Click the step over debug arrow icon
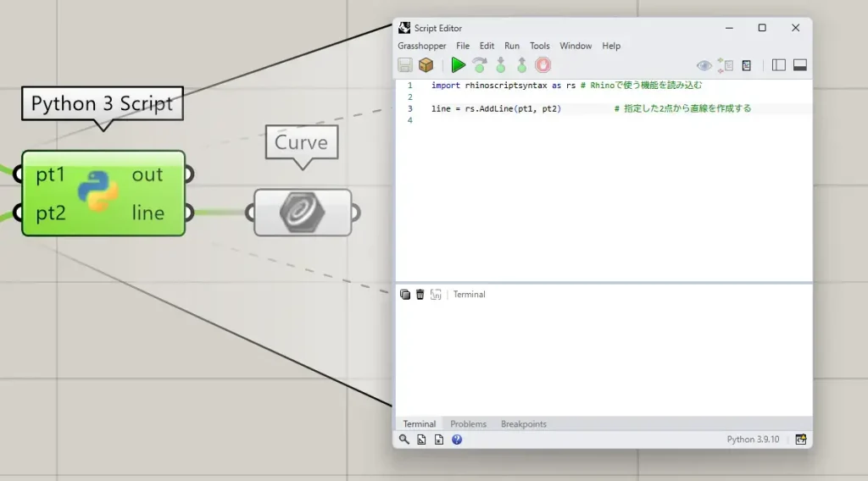The image size is (868, 481). pos(480,65)
